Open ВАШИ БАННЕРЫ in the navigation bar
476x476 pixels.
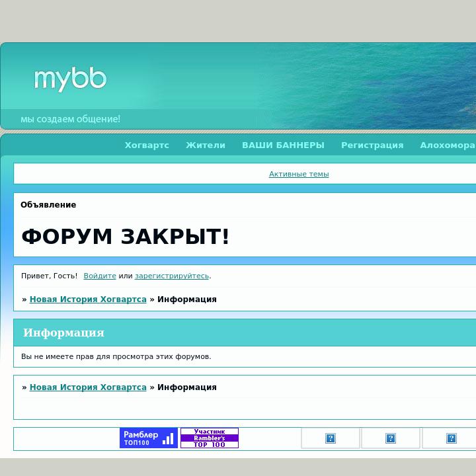click(283, 145)
